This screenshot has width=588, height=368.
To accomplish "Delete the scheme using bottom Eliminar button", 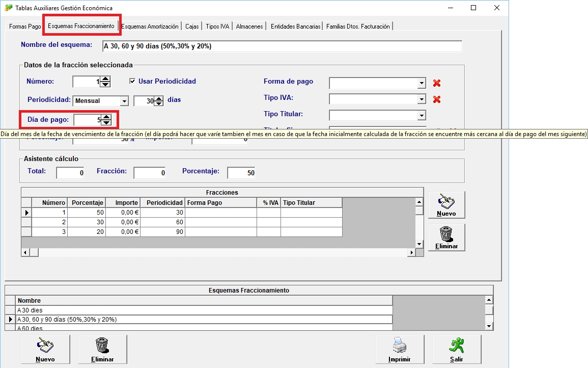I will (x=102, y=350).
